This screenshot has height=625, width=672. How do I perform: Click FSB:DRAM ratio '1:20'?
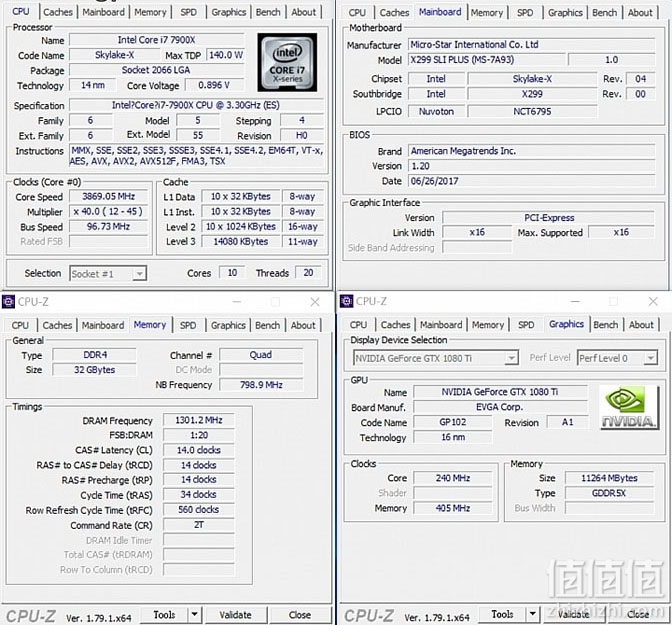199,435
